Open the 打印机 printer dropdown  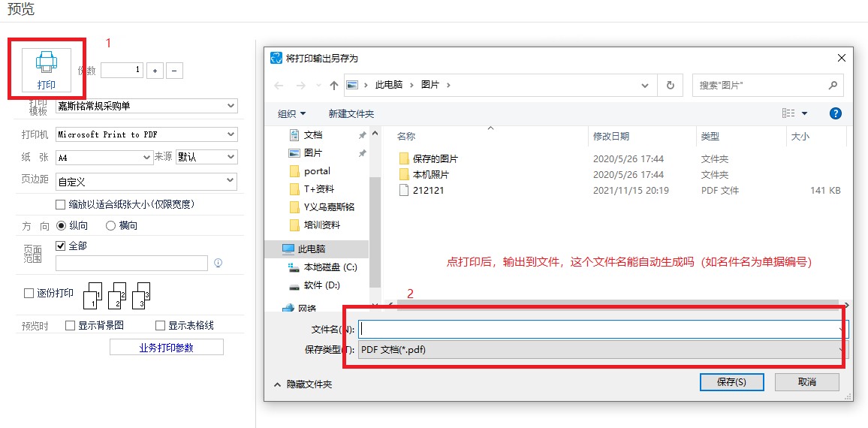pos(146,134)
